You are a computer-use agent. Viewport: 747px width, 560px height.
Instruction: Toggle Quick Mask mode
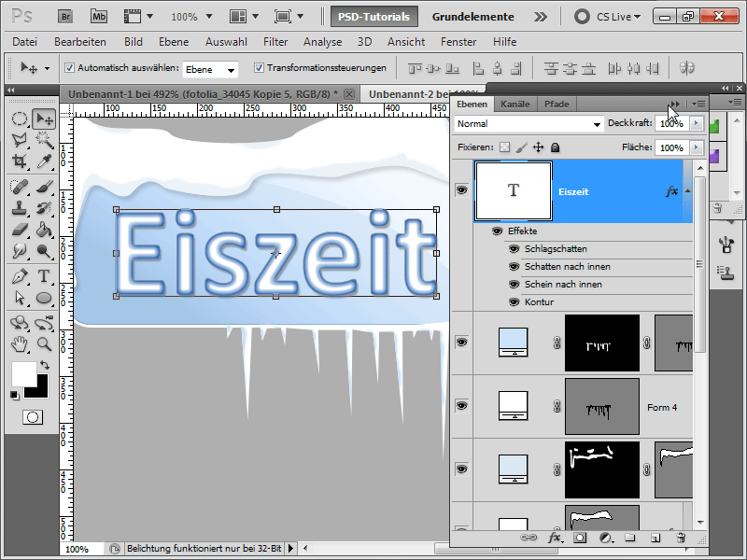pyautogui.click(x=33, y=417)
